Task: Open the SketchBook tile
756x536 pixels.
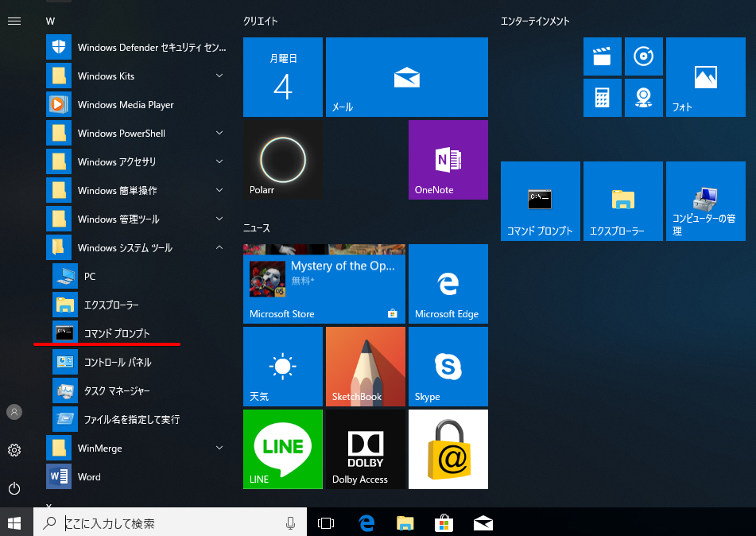Action: [x=366, y=367]
